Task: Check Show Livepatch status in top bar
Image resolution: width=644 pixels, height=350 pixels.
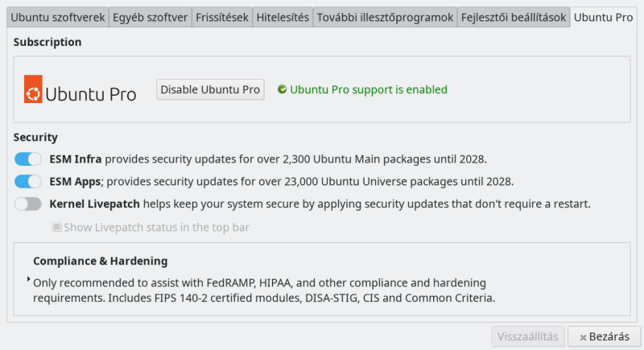Action: pyautogui.click(x=57, y=228)
